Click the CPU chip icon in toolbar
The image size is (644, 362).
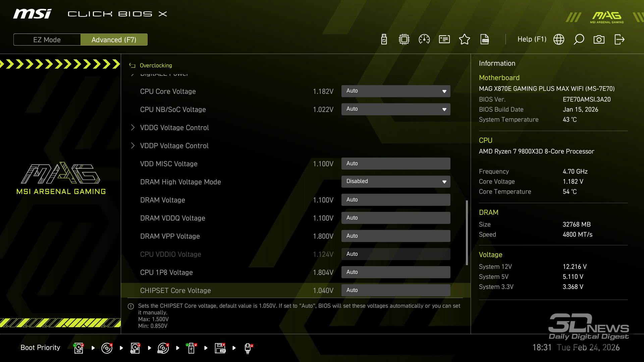404,40
